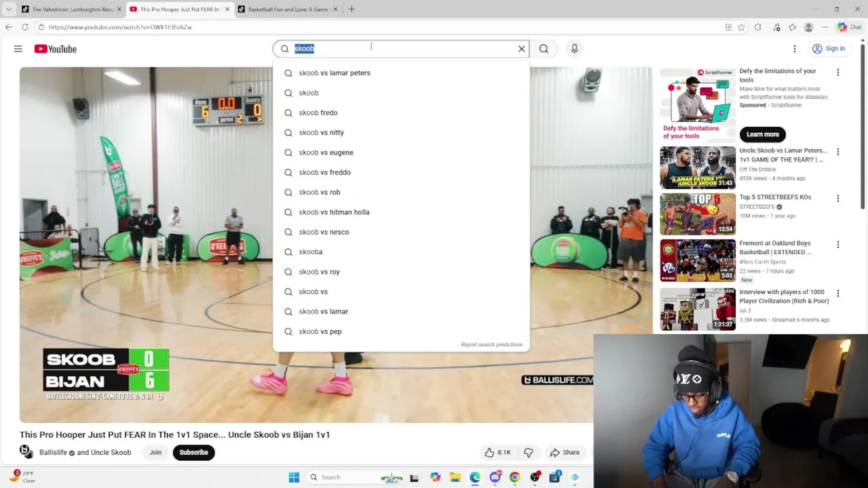Open the YouTube hamburger guide menu
The height and width of the screenshot is (488, 868).
18,49
